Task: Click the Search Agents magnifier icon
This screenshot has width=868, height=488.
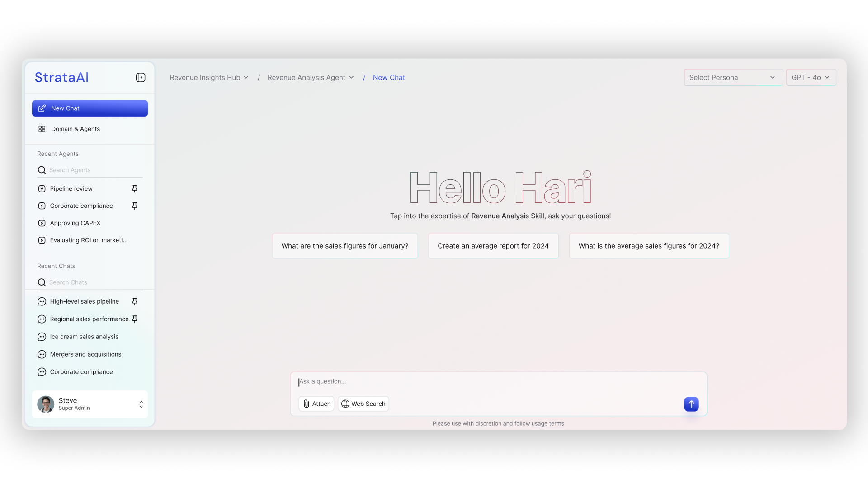Action: pyautogui.click(x=42, y=170)
